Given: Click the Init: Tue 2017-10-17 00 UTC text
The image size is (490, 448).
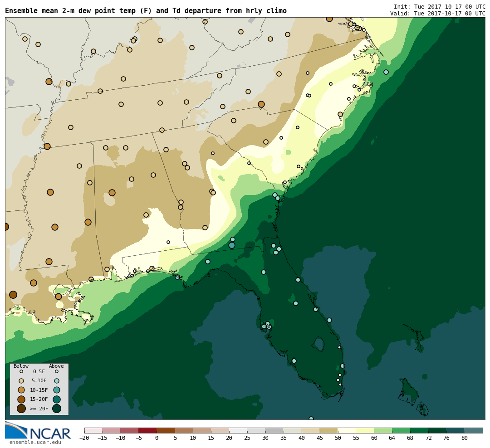Looking at the screenshot, I should (x=439, y=6).
